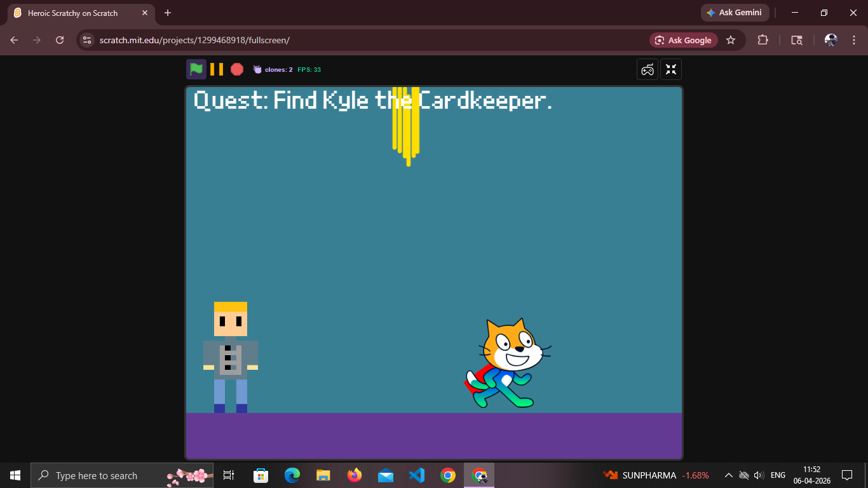Open File Explorer from the taskbar
Screen dimensions: 868x488
323,475
